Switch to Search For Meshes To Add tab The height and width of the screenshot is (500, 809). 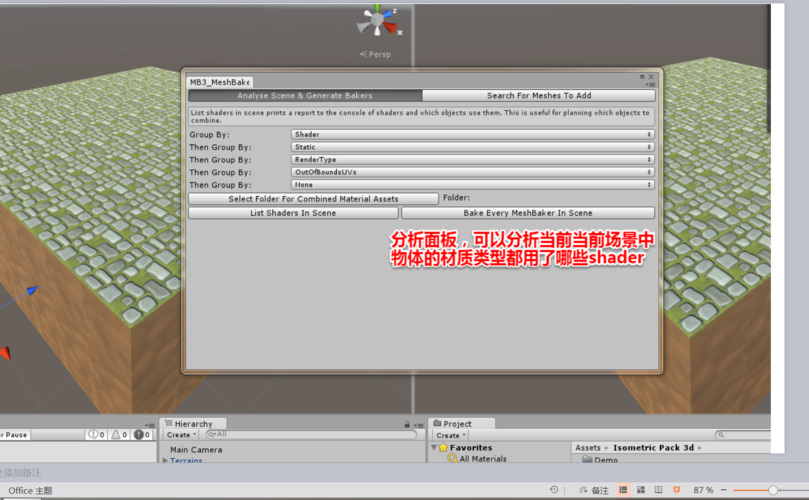click(x=539, y=95)
